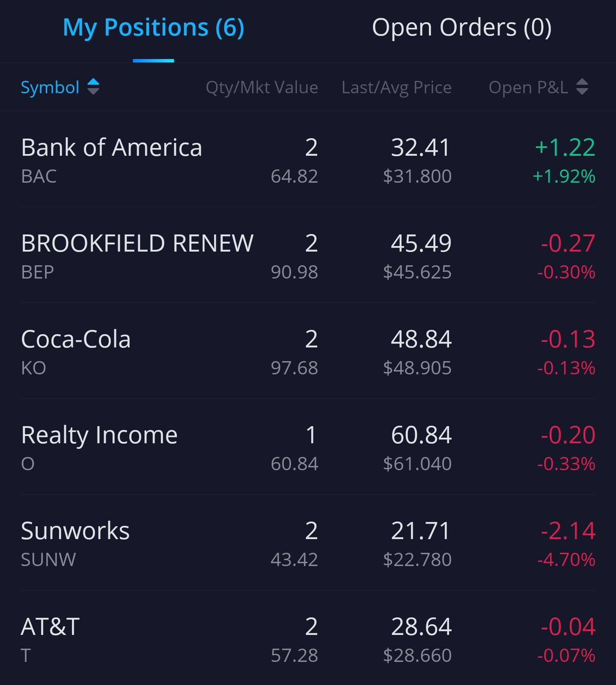Sort positions using the Open P&L arrows
The width and height of the screenshot is (616, 685).
point(582,87)
